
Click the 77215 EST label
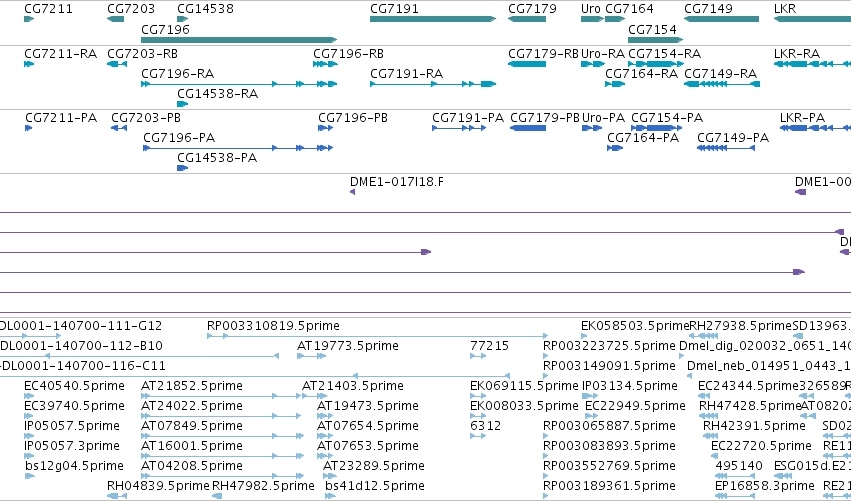(490, 346)
